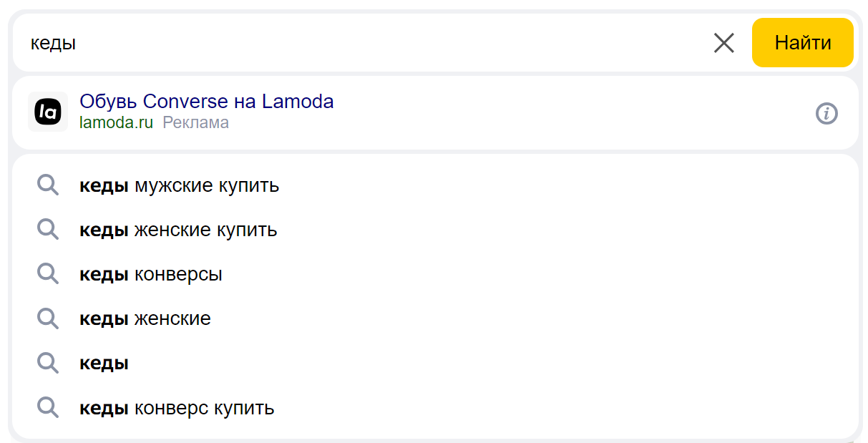Click into the search input field

(x=358, y=44)
